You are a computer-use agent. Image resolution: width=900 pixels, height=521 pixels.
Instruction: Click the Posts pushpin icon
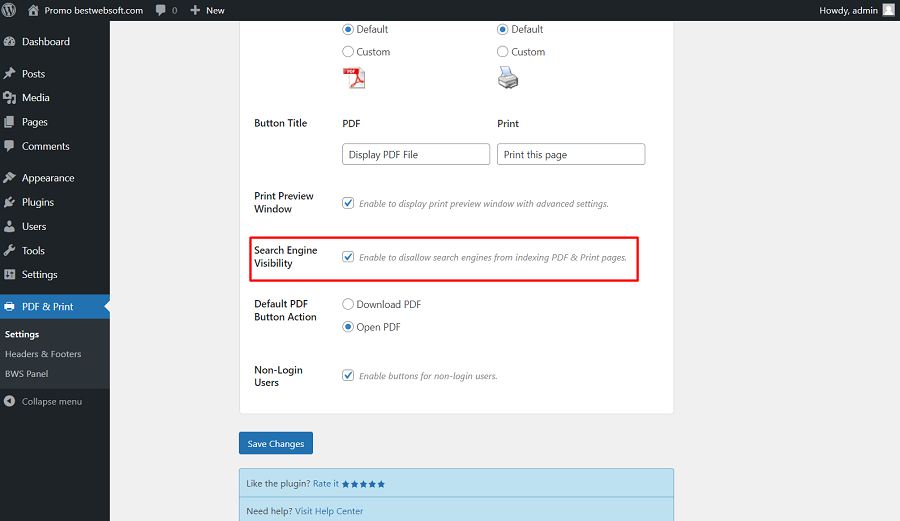pyautogui.click(x=10, y=73)
